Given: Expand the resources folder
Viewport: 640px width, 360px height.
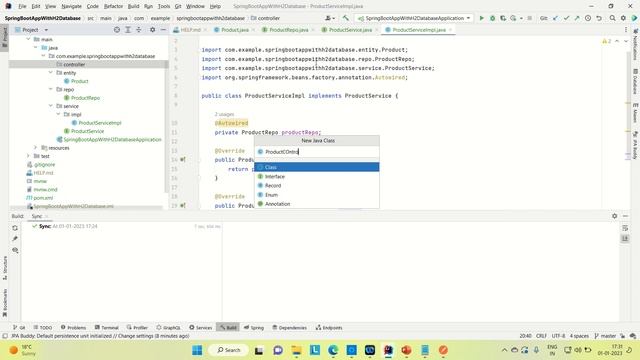Looking at the screenshot, I should tap(36, 148).
